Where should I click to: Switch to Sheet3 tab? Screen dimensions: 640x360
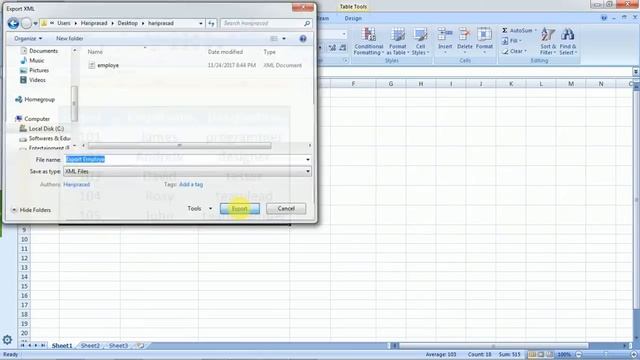[x=118, y=346]
